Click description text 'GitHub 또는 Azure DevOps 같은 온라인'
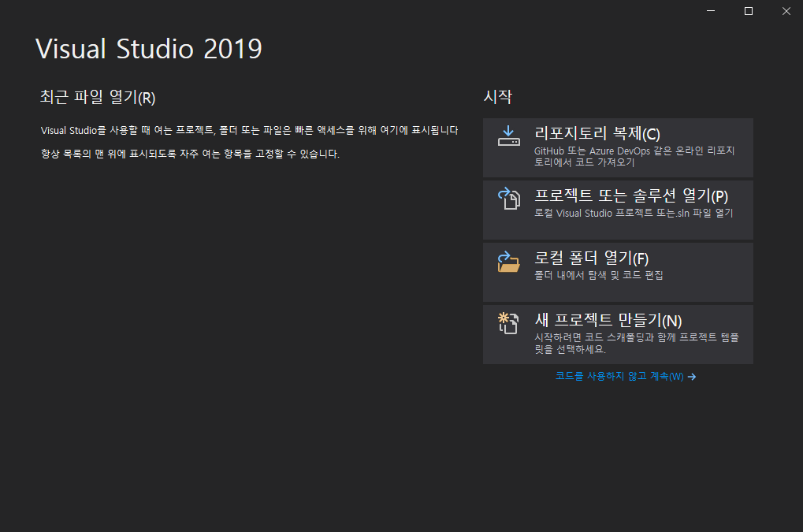This screenshot has height=532, width=803. pyautogui.click(x=619, y=151)
